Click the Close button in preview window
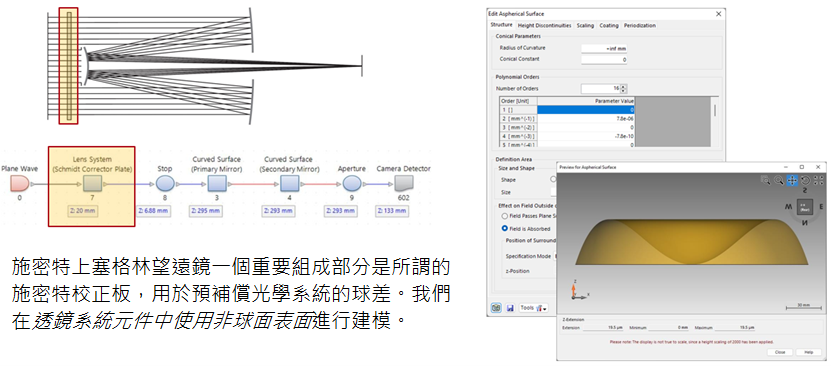831x366 pixels. pos(780,352)
